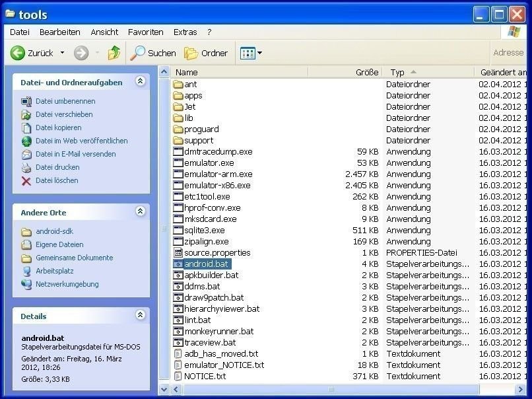Open the Zurück history dropdown arrow
This screenshot has width=532, height=399.
click(x=63, y=53)
